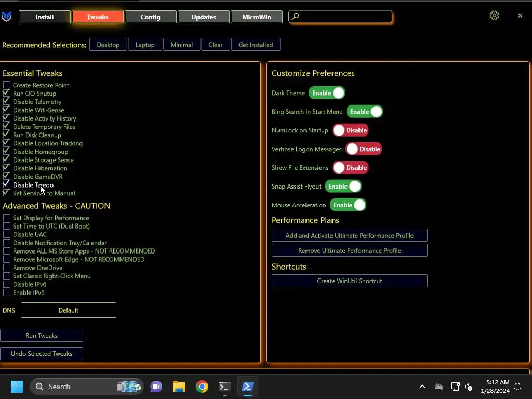This screenshot has width=532, height=399.
Task: Select the Tweaks tab
Action: point(97,17)
